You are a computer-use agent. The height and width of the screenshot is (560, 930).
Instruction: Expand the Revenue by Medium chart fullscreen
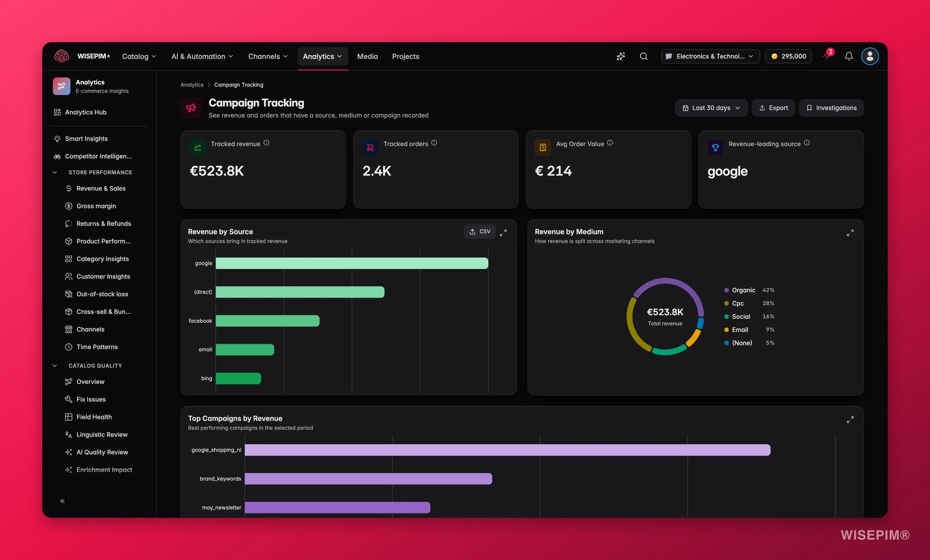tap(850, 233)
